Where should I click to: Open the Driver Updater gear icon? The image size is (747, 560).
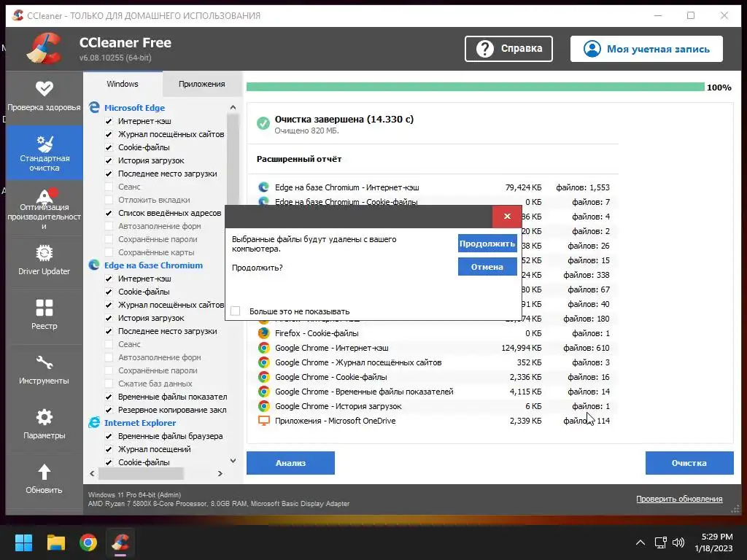(x=44, y=253)
